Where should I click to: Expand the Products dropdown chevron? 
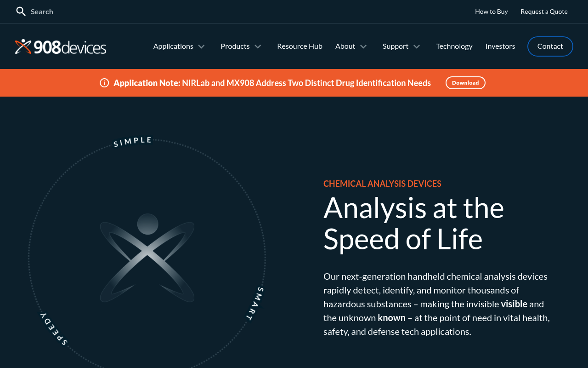pos(258,46)
